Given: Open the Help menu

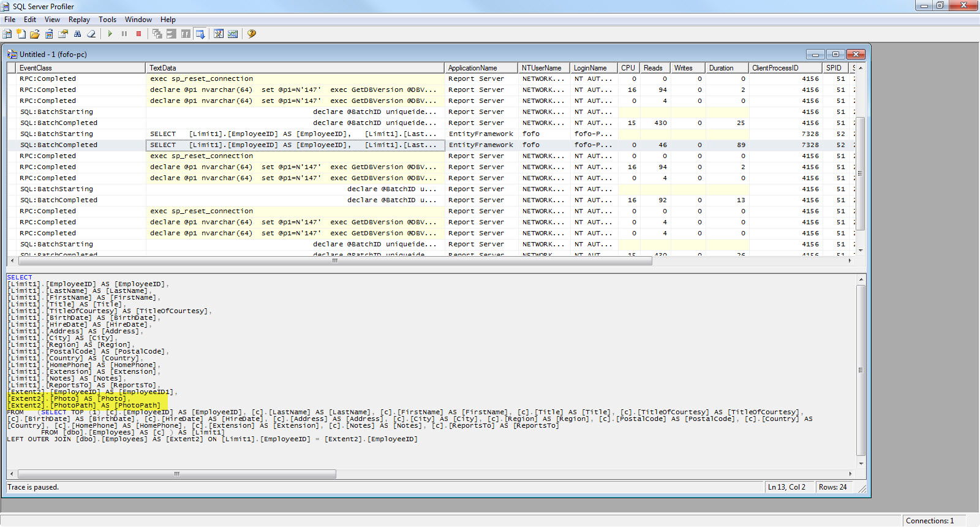Looking at the screenshot, I should click(x=168, y=20).
